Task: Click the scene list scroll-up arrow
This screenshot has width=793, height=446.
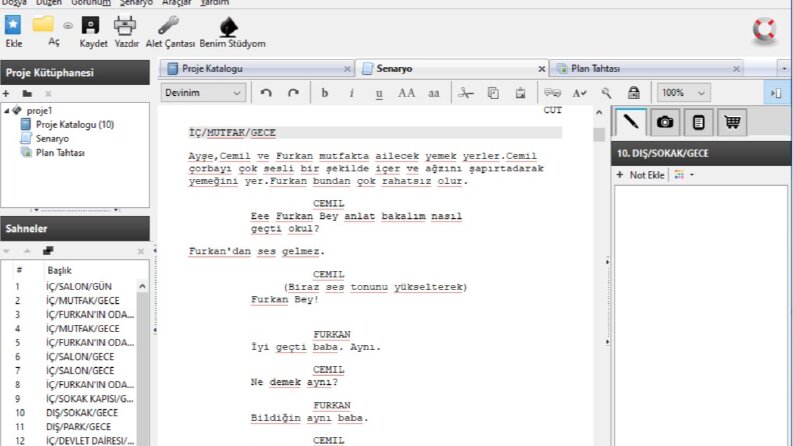Action: click(x=142, y=286)
